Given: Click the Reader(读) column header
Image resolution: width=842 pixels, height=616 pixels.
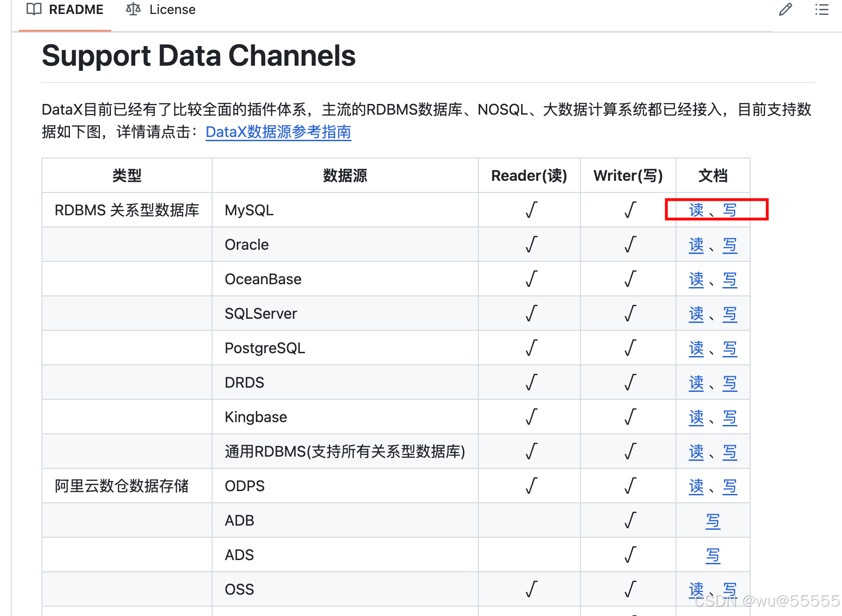Looking at the screenshot, I should tap(529, 176).
